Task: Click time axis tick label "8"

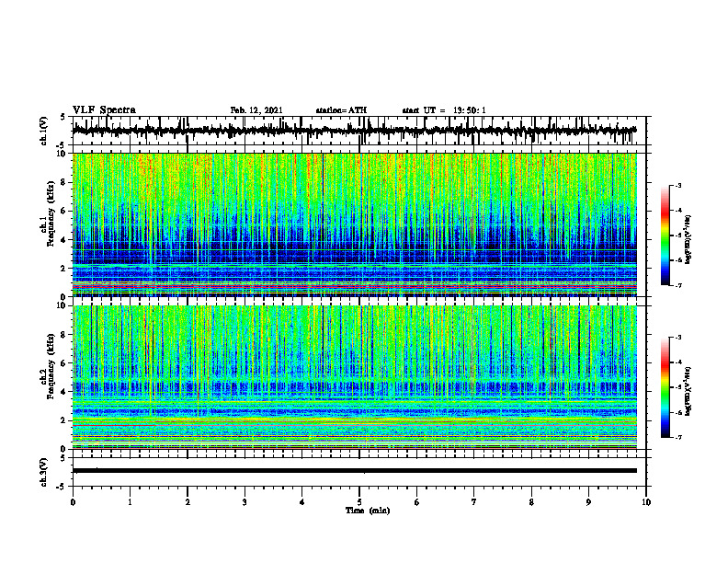Action: pos(531,502)
